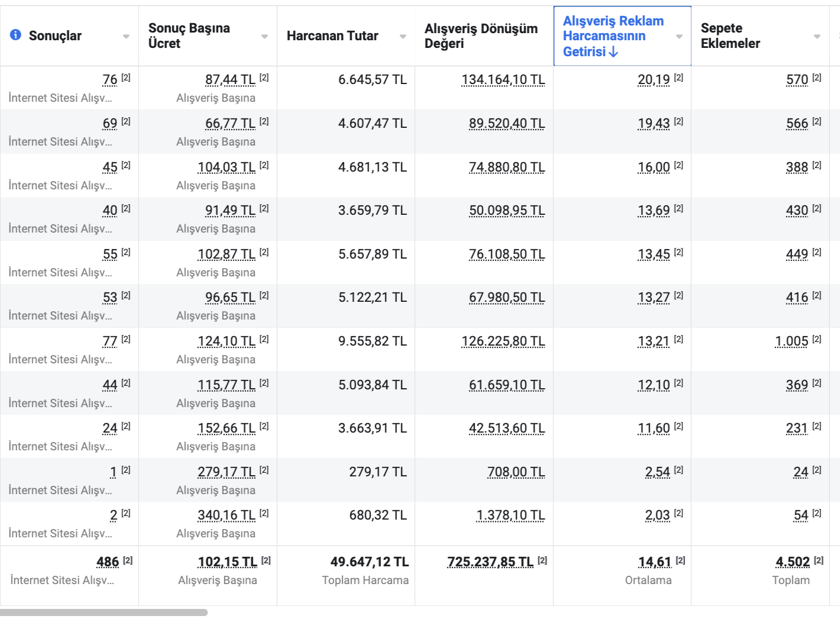Select the Alışveriş Dönüşüm Değeri column header

coord(480,36)
